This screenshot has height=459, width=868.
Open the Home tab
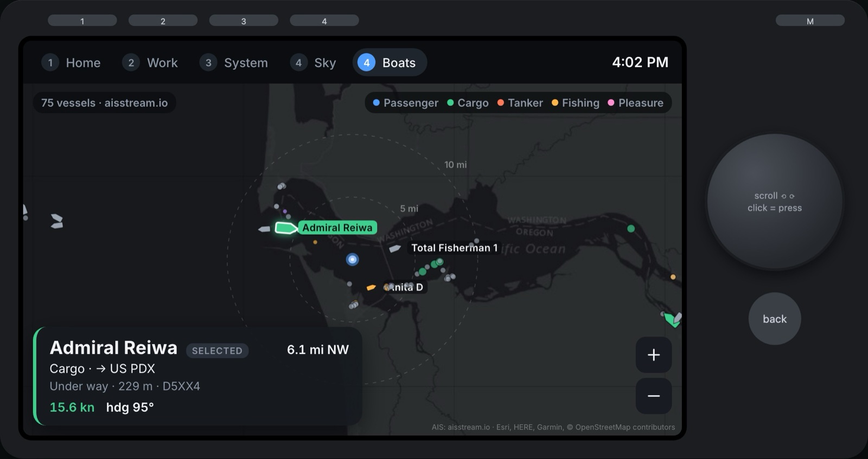coord(72,63)
